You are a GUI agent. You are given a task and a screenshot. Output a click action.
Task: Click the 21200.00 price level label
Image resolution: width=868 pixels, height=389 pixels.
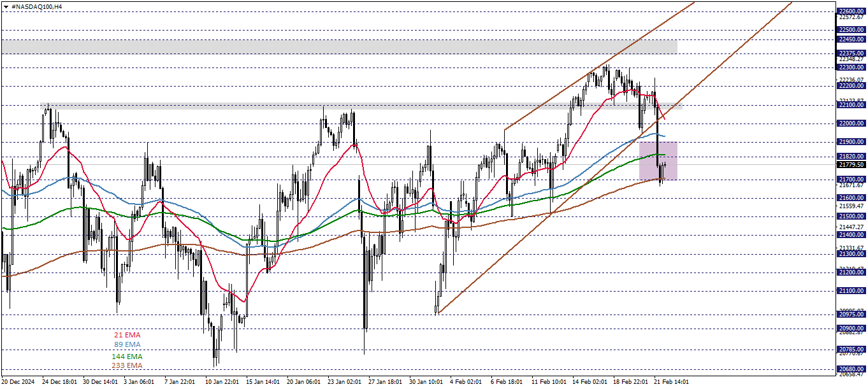pos(851,272)
